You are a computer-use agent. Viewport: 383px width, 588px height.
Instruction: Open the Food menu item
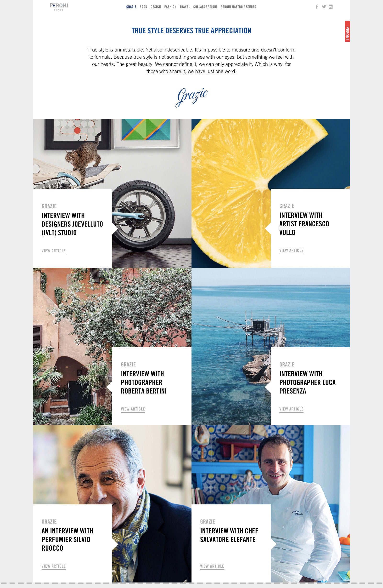[143, 7]
